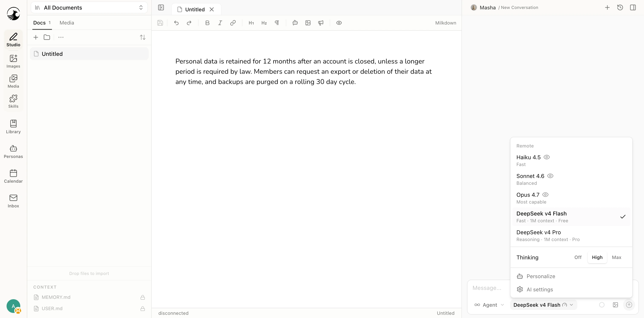Click the Milkdown editor mode label
Viewport: 644px width, 318px height.
tap(446, 23)
